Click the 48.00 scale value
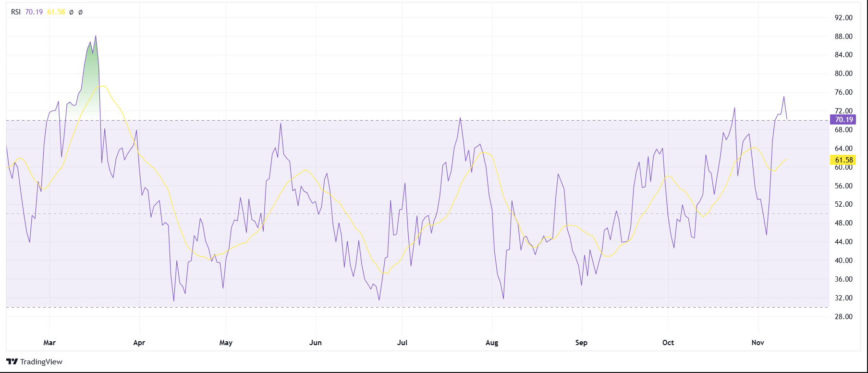 point(844,223)
